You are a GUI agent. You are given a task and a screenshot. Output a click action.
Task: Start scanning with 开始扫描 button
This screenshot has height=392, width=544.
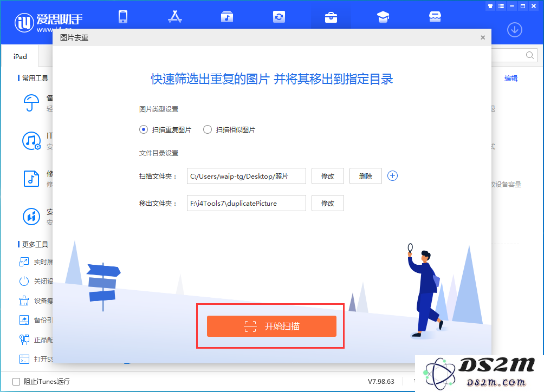271,326
